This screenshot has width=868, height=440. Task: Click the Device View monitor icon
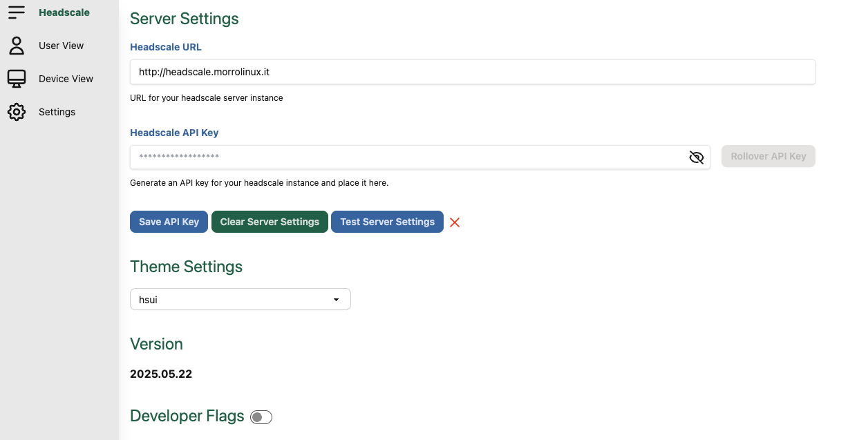coord(17,78)
